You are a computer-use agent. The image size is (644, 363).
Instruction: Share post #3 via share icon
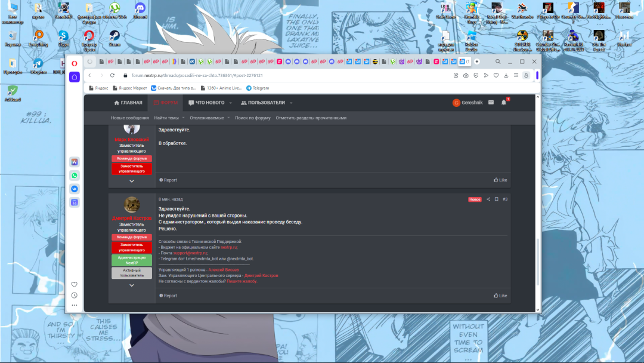(488, 199)
